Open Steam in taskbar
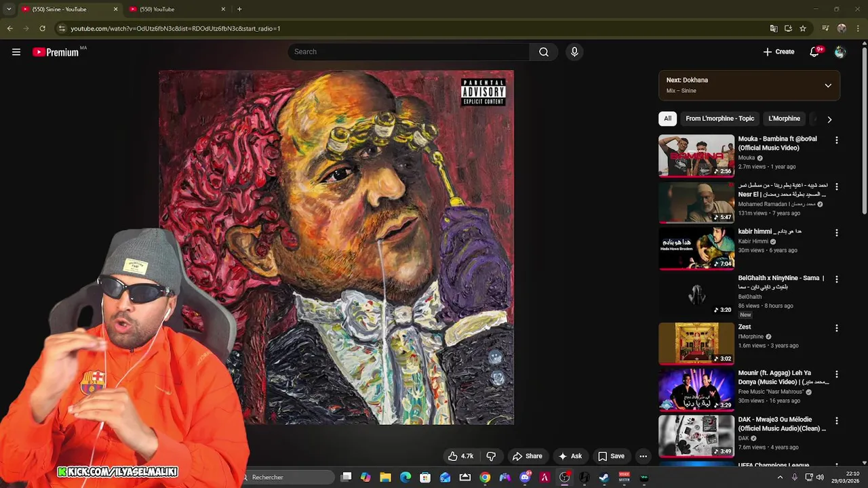 click(604, 477)
